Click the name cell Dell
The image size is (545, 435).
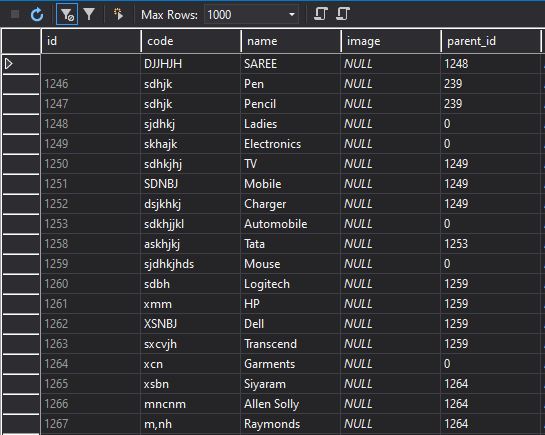291,324
